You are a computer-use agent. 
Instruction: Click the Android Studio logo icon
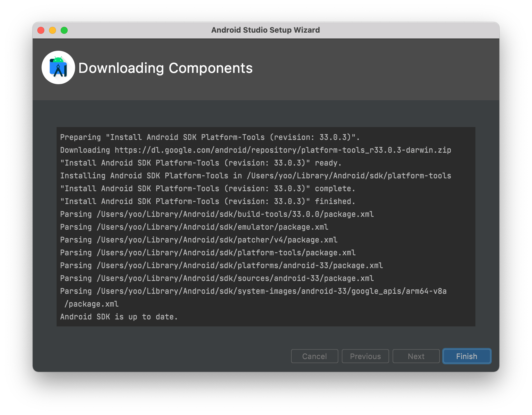(x=58, y=68)
